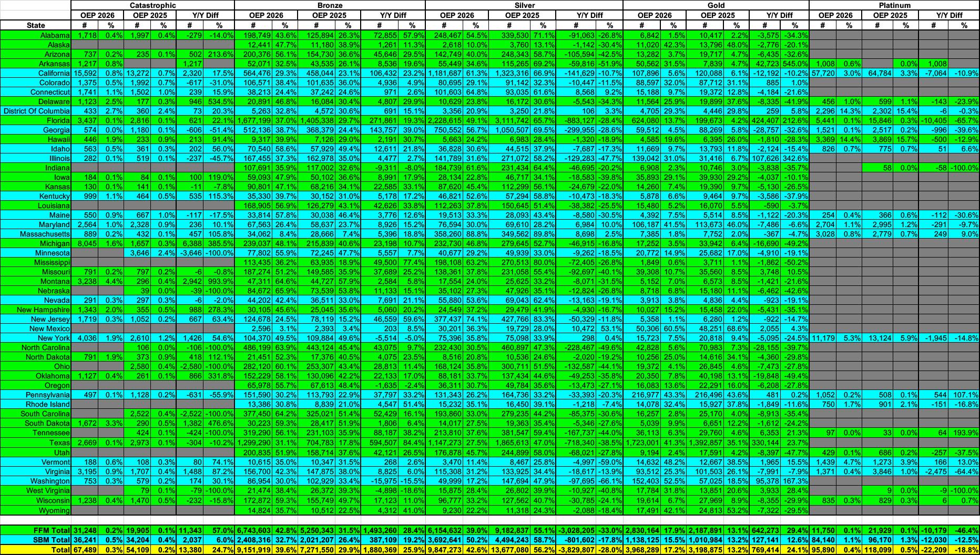Click the State column header
The image size is (980, 555).
[x=36, y=25]
